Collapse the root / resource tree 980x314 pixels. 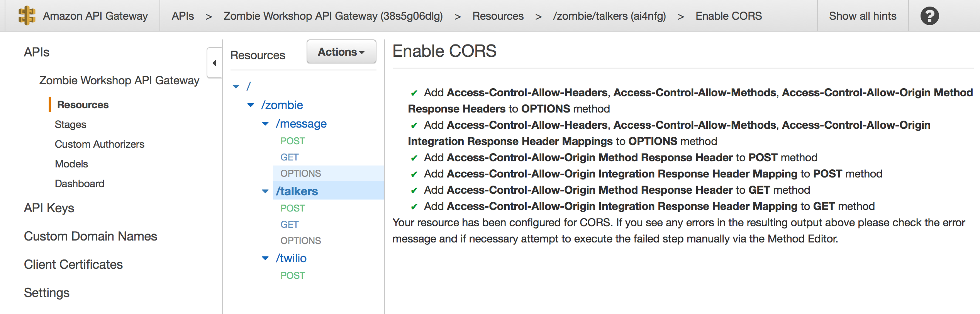(x=236, y=86)
